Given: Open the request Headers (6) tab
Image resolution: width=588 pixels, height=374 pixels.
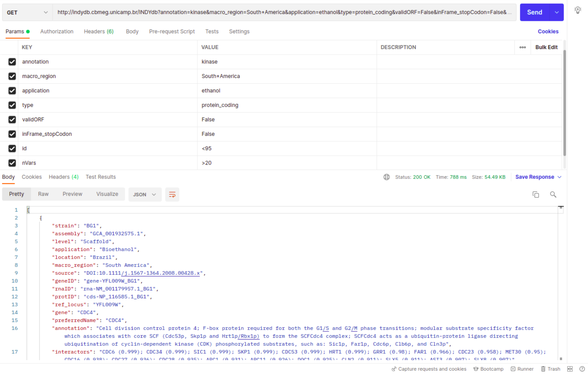Looking at the screenshot, I should pyautogui.click(x=99, y=32).
